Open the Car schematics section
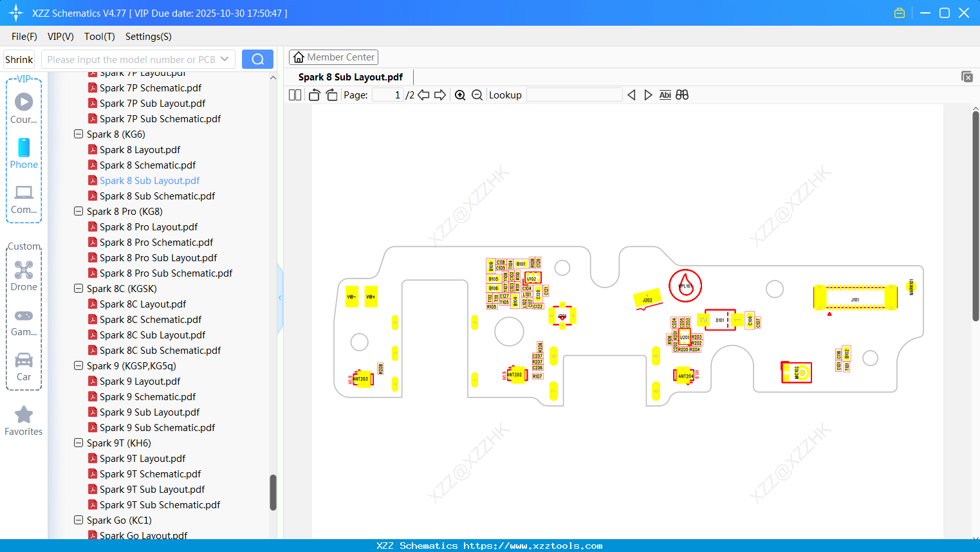Screen dimensions: 980x552 pos(24,367)
